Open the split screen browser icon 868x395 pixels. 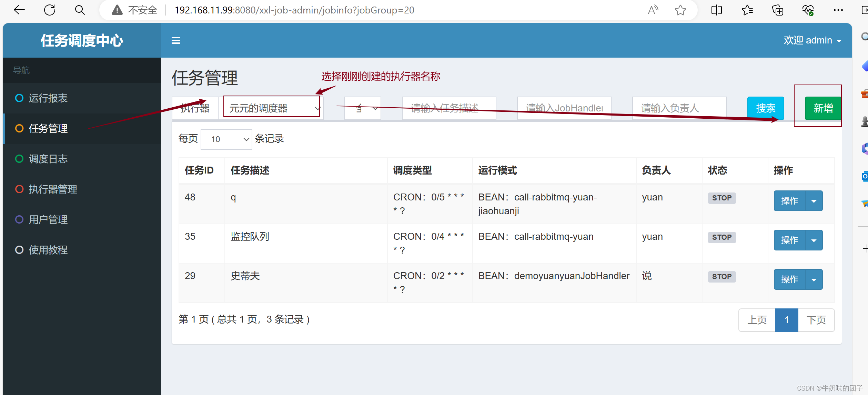(716, 10)
